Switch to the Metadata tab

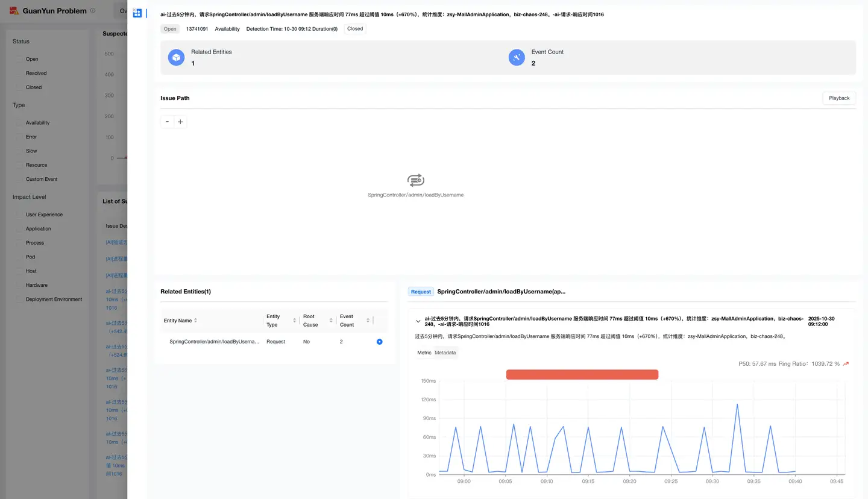coord(445,353)
